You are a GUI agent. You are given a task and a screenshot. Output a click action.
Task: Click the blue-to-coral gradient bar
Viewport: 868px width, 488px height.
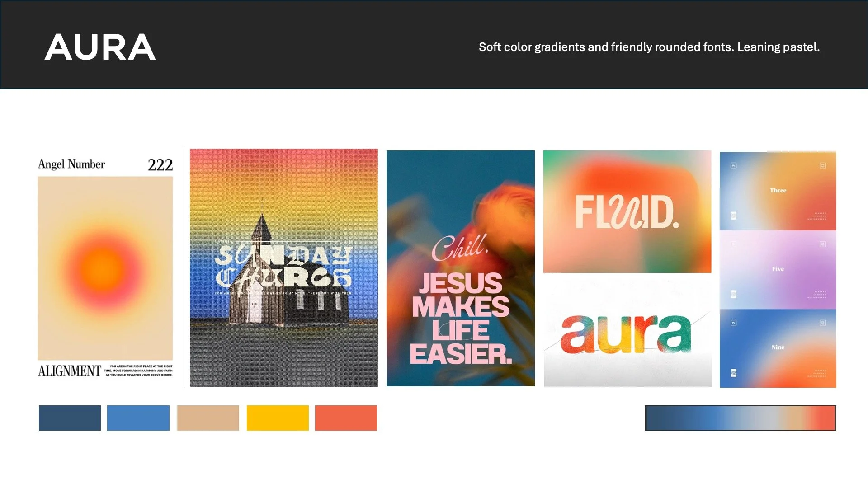click(740, 418)
